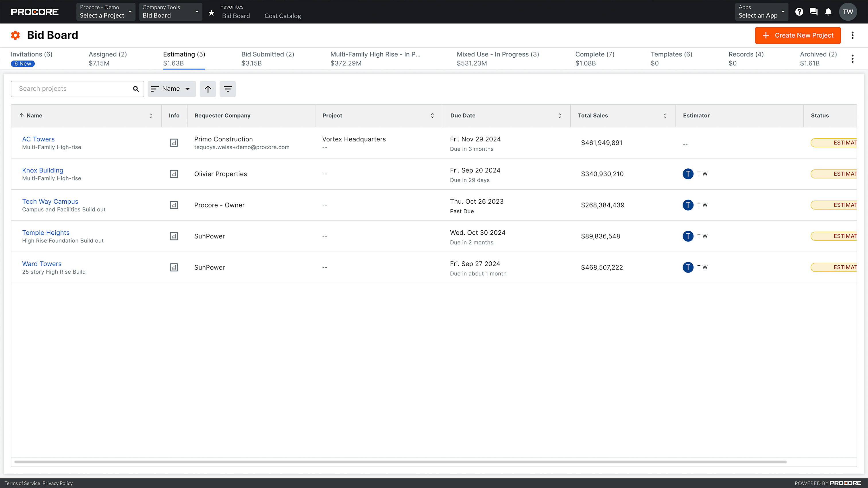
Task: Click the search magnifier icon
Action: [x=136, y=89]
